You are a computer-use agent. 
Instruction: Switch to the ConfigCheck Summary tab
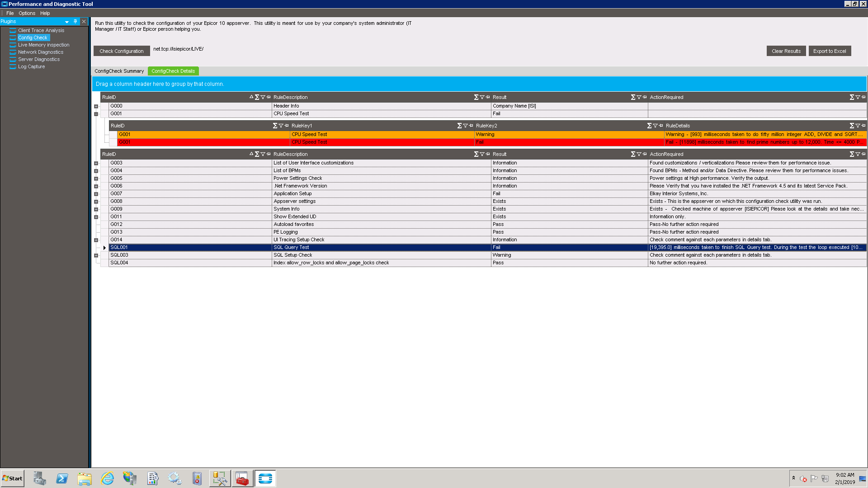point(119,71)
